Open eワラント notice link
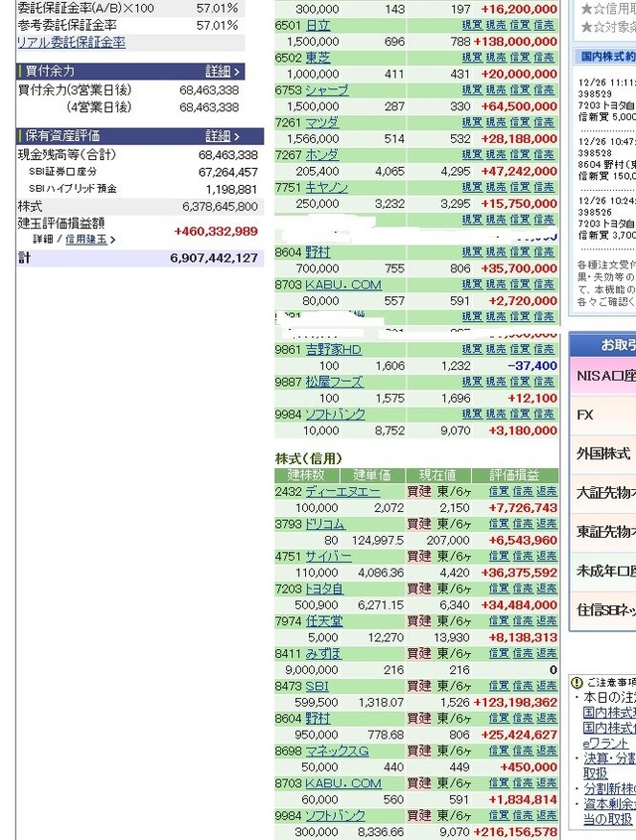Viewport: 636px width, 840px height. pyautogui.click(x=605, y=744)
